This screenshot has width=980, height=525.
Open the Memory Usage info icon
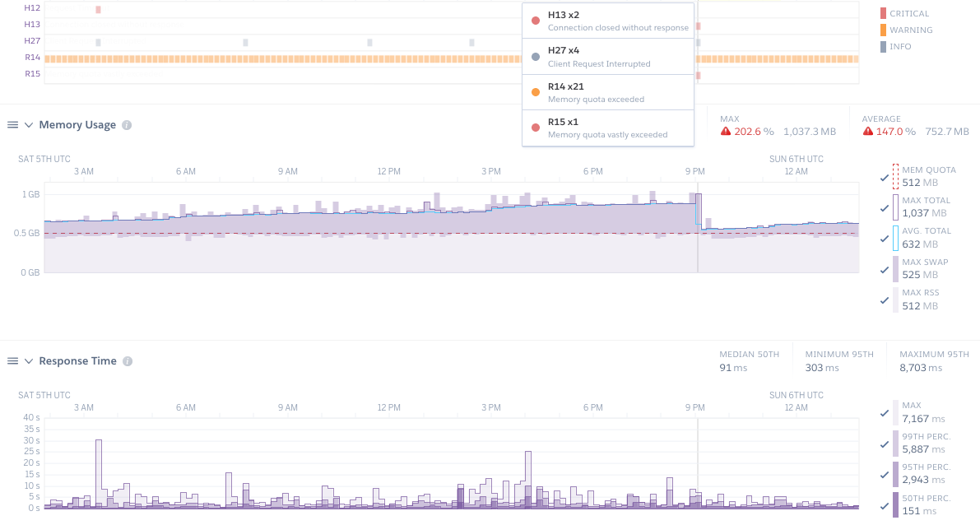pyautogui.click(x=127, y=125)
